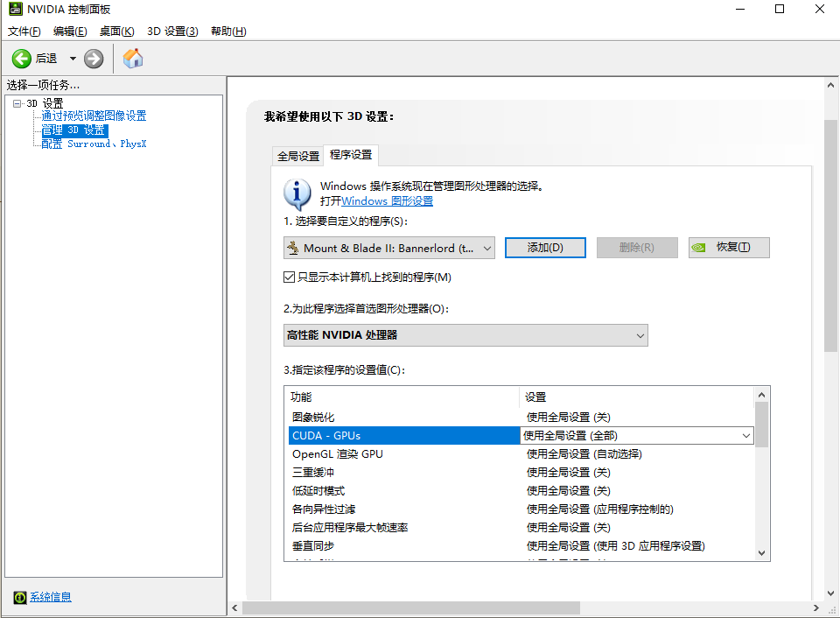
Task: Click horizontal scrollbar right arrow
Action: (x=815, y=607)
